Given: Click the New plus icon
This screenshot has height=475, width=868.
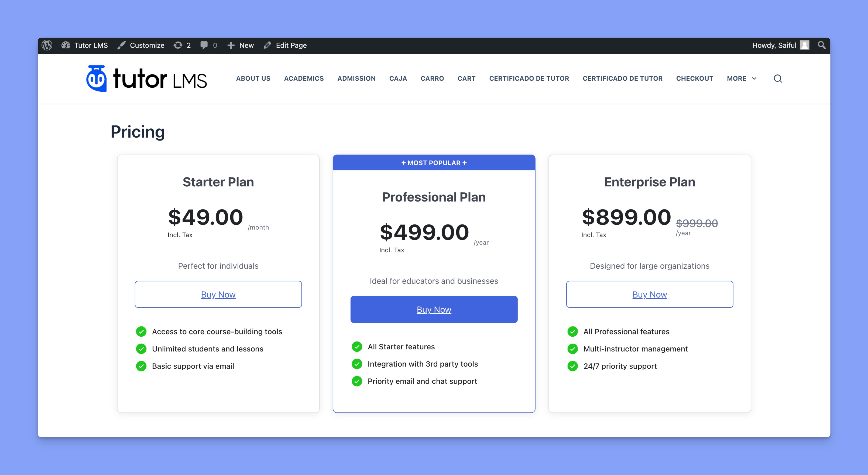Looking at the screenshot, I should pyautogui.click(x=230, y=45).
